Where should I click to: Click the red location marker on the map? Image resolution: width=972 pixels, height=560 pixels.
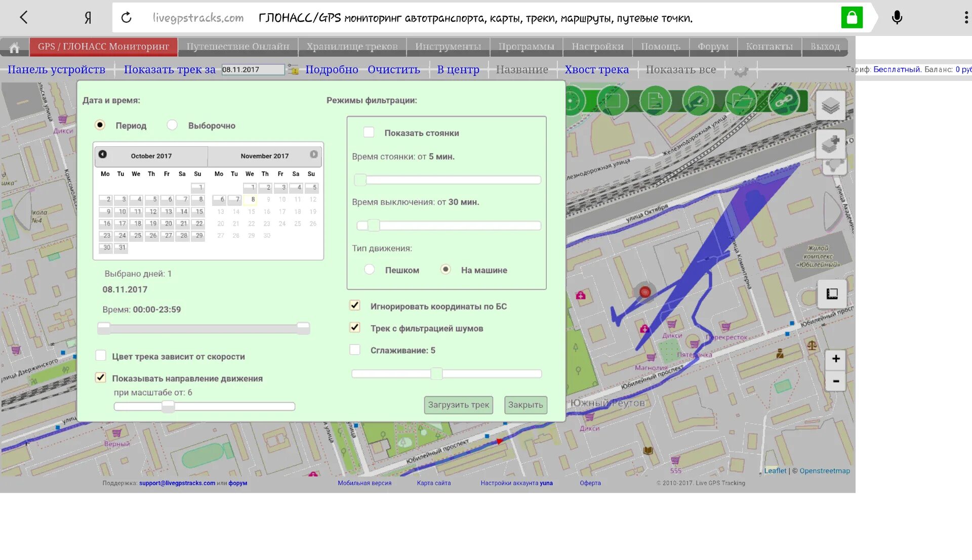pos(644,292)
